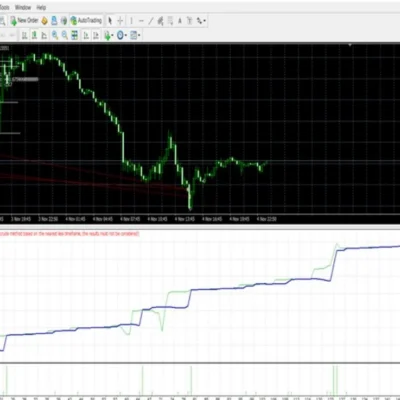Click the rightmost '4 Nov 22:50' time label
Screen dimensions: 400x400
click(x=266, y=219)
